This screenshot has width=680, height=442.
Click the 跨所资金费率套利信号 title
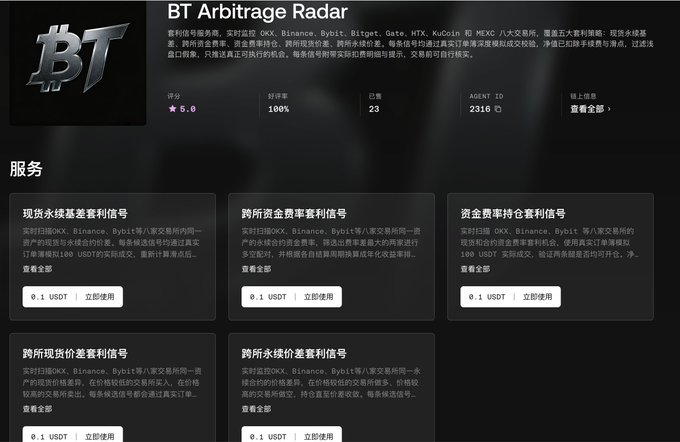(294, 213)
